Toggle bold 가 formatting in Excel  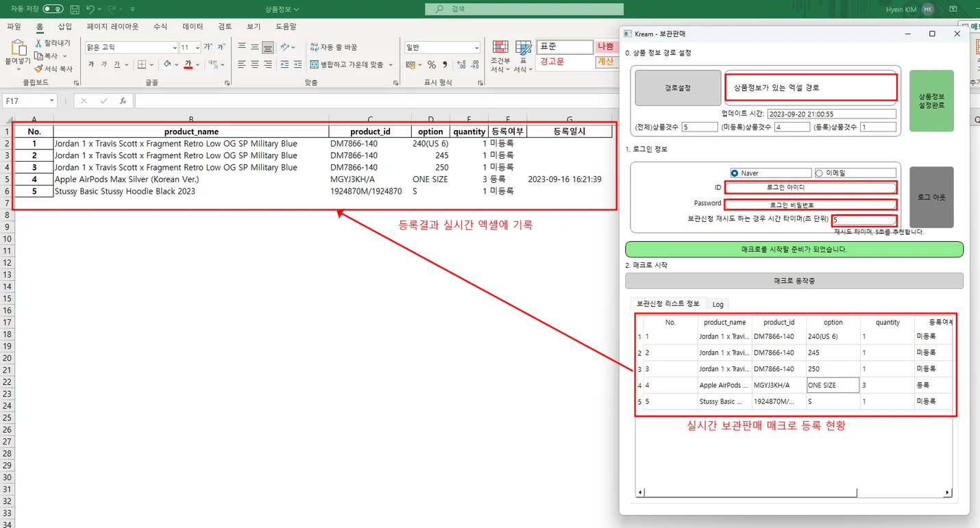(91, 64)
